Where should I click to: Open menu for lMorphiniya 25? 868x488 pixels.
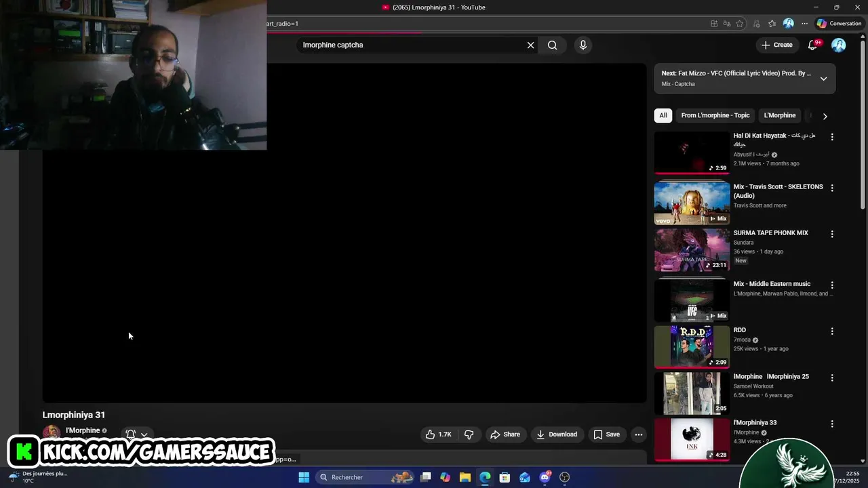pyautogui.click(x=832, y=378)
